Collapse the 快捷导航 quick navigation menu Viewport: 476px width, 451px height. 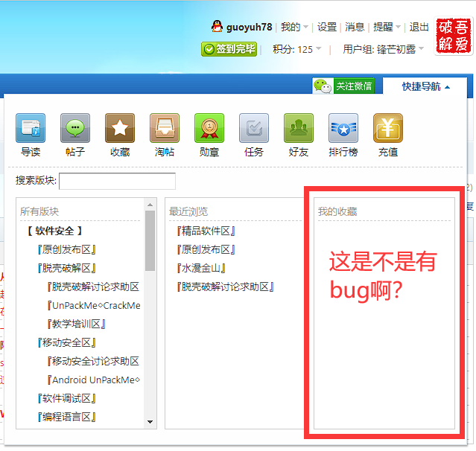(426, 86)
